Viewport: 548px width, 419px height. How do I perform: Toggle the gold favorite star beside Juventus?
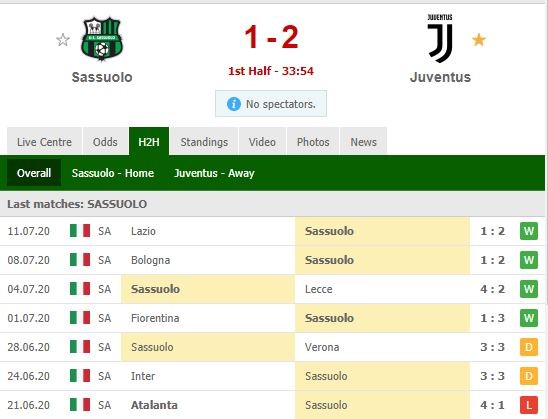[479, 40]
